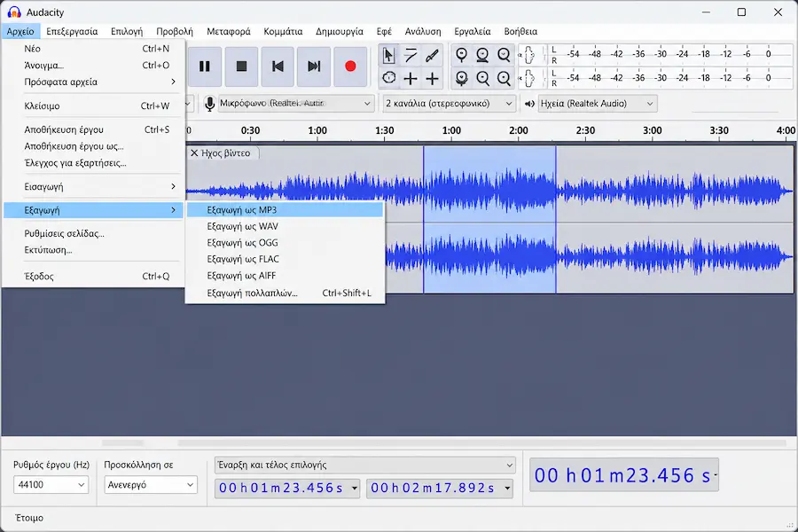The width and height of the screenshot is (798, 532).
Task: Start recording with the red Record button
Action: point(350,66)
